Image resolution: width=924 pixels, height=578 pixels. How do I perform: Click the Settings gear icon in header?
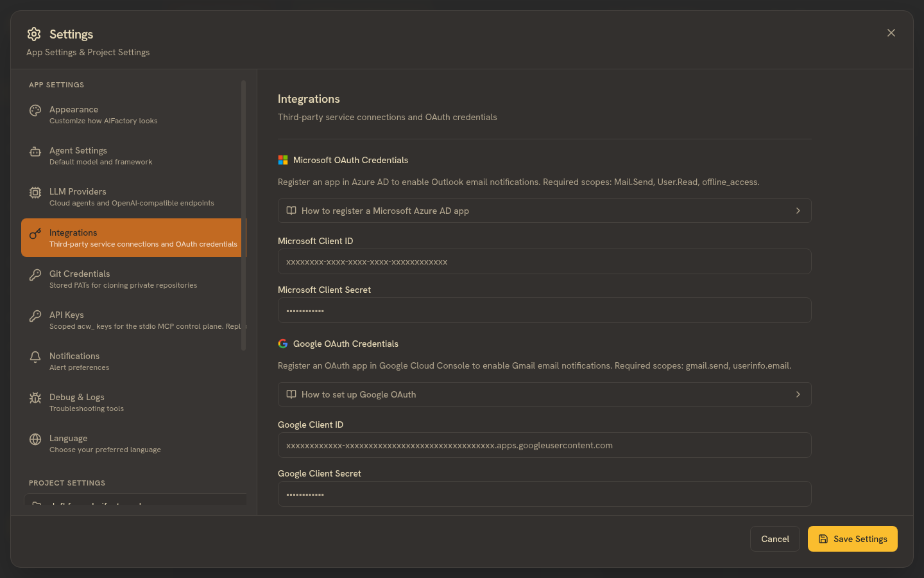[x=34, y=34]
